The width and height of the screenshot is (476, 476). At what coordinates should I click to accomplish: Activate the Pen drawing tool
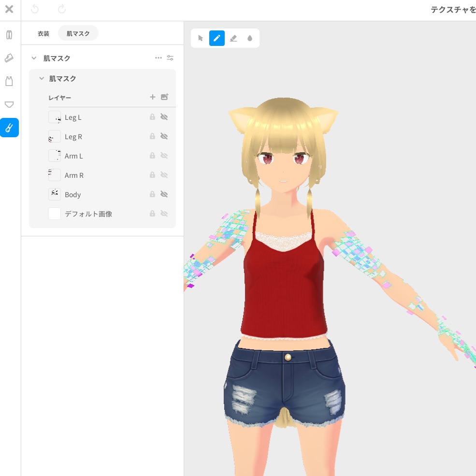[217, 38]
